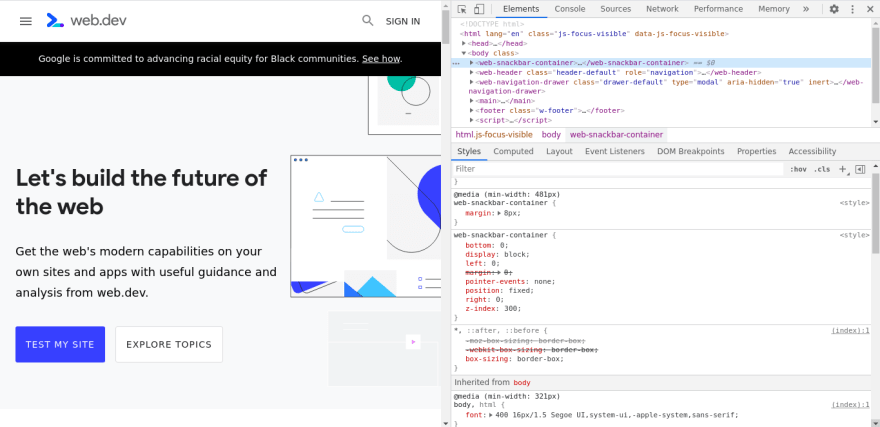Open the DOM Breakpoints pane

[x=691, y=151]
